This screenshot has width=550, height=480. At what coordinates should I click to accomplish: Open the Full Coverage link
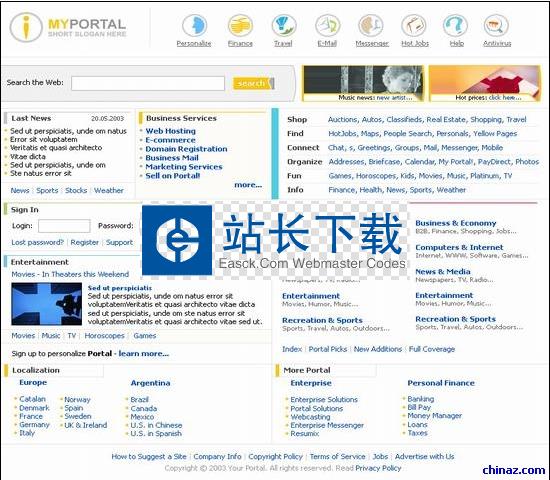click(432, 349)
